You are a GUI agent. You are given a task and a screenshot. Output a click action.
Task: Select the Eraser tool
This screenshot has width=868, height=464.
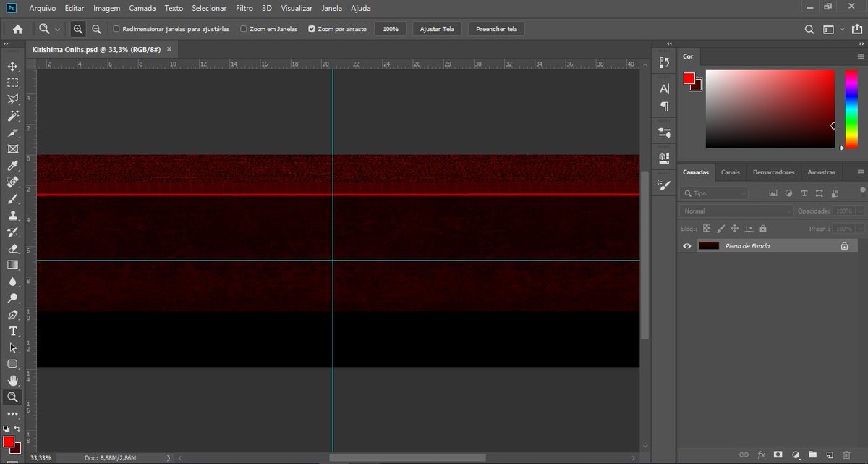tap(12, 248)
